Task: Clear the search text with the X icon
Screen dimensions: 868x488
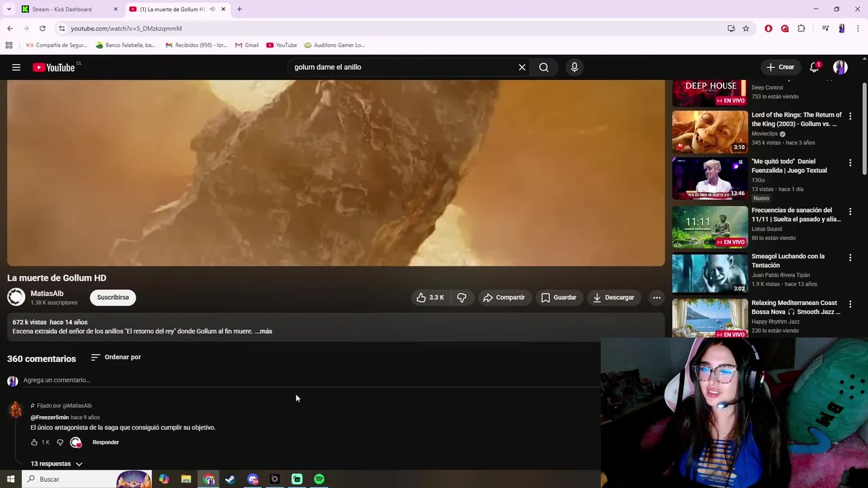Action: (522, 67)
